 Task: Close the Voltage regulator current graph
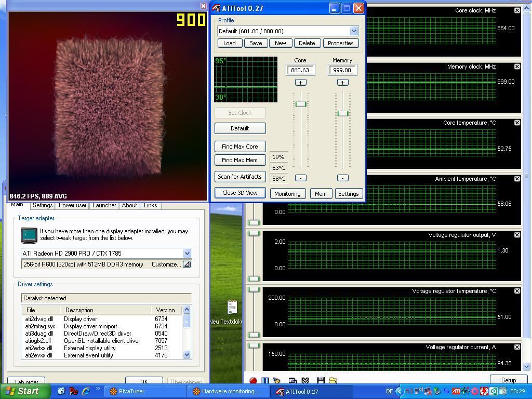(x=517, y=347)
